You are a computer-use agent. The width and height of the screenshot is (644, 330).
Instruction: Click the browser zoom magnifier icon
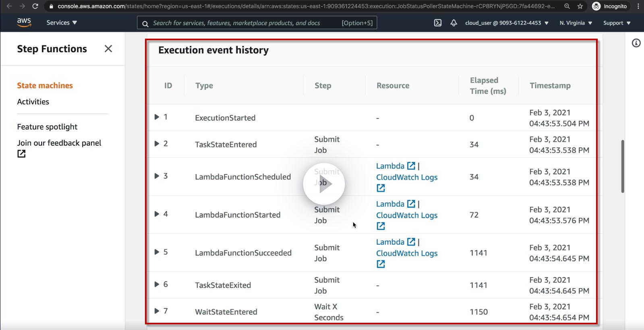coord(567,6)
